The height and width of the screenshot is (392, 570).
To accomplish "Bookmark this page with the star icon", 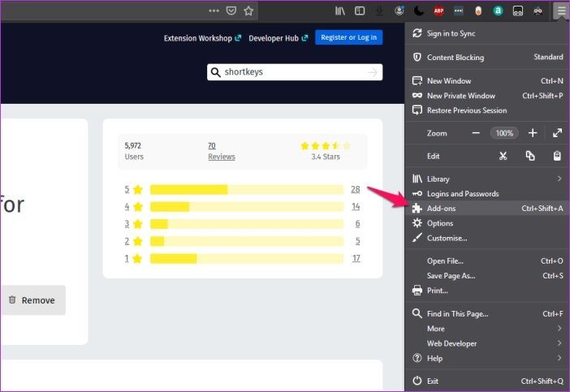I will point(248,11).
